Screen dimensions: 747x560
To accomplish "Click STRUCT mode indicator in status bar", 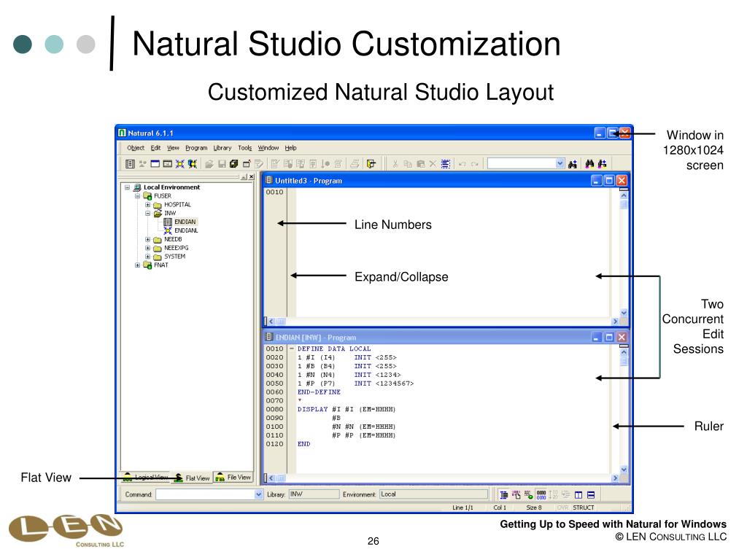I will tap(583, 507).
